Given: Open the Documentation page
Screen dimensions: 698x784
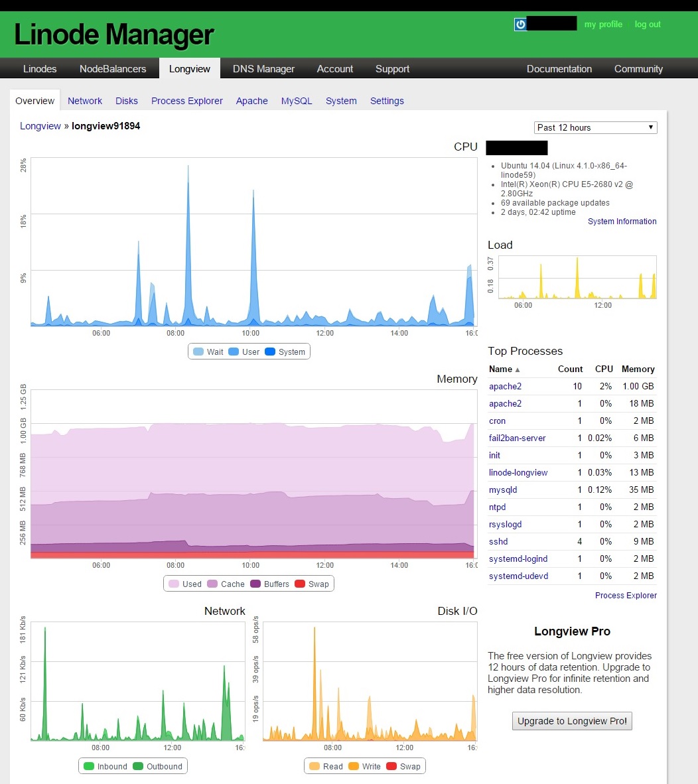Looking at the screenshot, I should (x=559, y=68).
